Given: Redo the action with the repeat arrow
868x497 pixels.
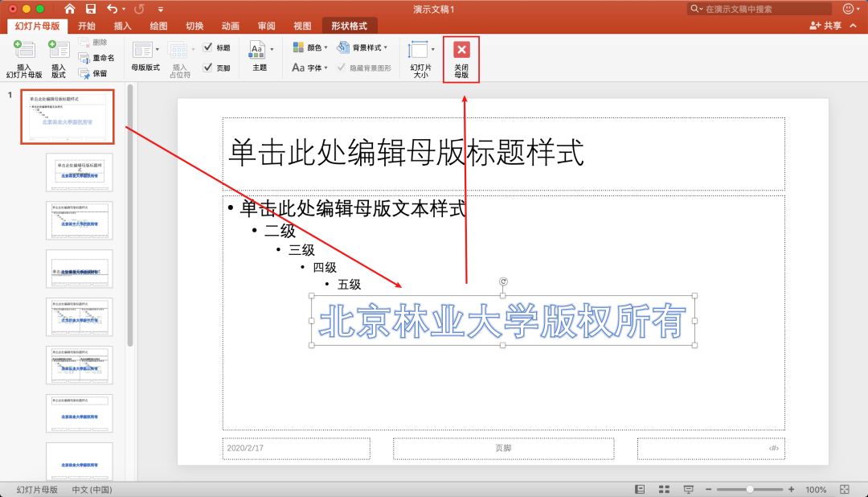Looking at the screenshot, I should 140,9.
